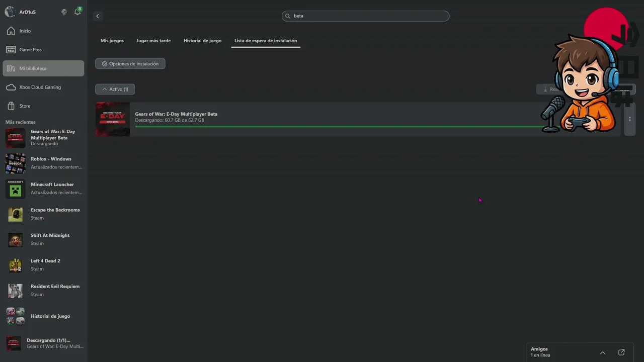Open Gears of War: E-Day in recent list
This screenshot has width=644, height=362.
coord(43,138)
